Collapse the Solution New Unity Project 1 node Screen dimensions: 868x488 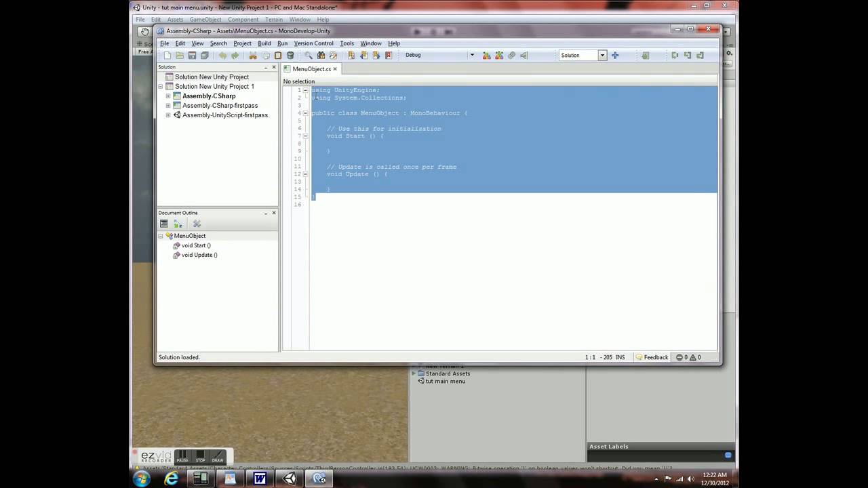(162, 87)
